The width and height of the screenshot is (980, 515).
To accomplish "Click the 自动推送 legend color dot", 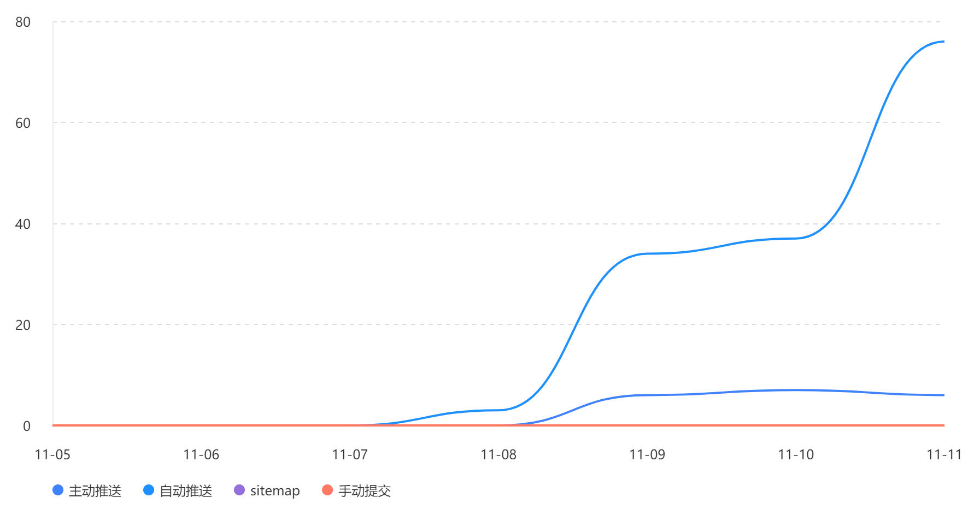I will (x=149, y=490).
